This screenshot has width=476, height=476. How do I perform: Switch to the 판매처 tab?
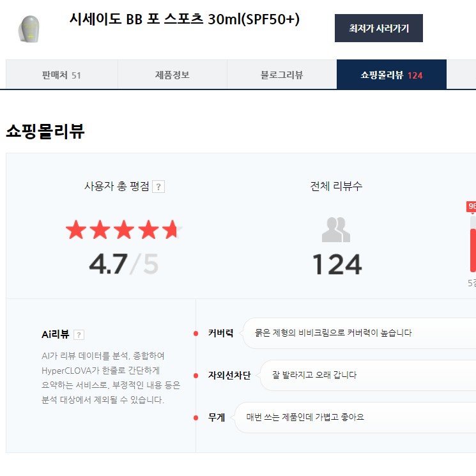click(61, 75)
